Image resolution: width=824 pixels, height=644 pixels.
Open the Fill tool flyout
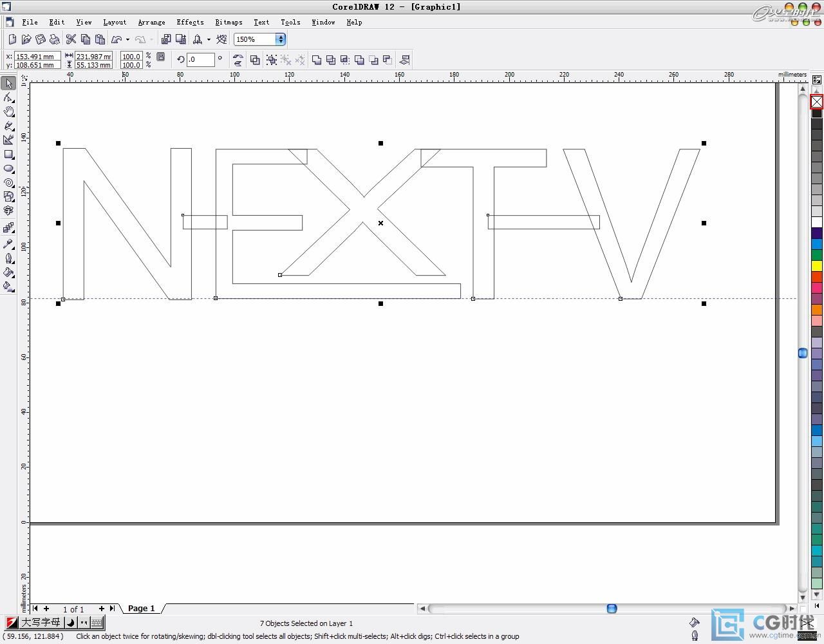pyautogui.click(x=9, y=272)
